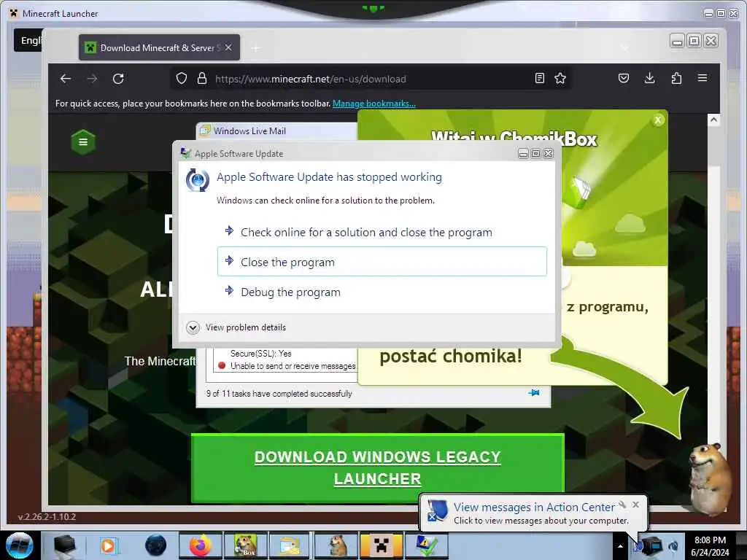Click 'Unable to send or receive messages' status
747x560 pixels.
(293, 366)
